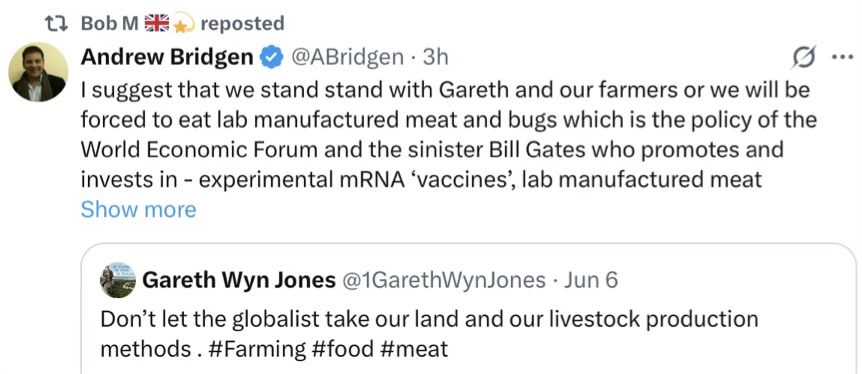Open the Grok slashed-circle icon

coord(804,57)
